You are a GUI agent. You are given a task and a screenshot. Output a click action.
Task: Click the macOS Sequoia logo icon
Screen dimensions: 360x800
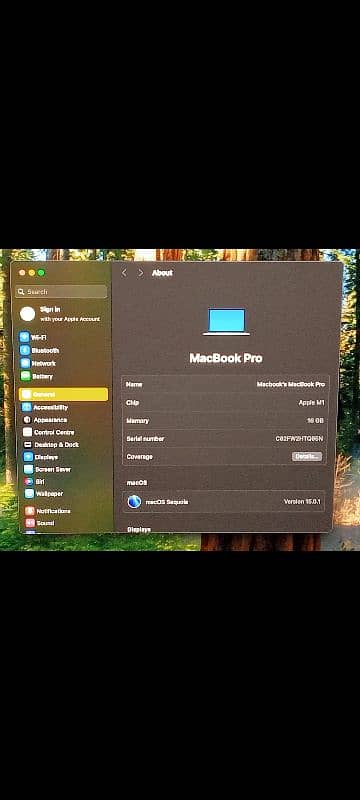click(134, 502)
